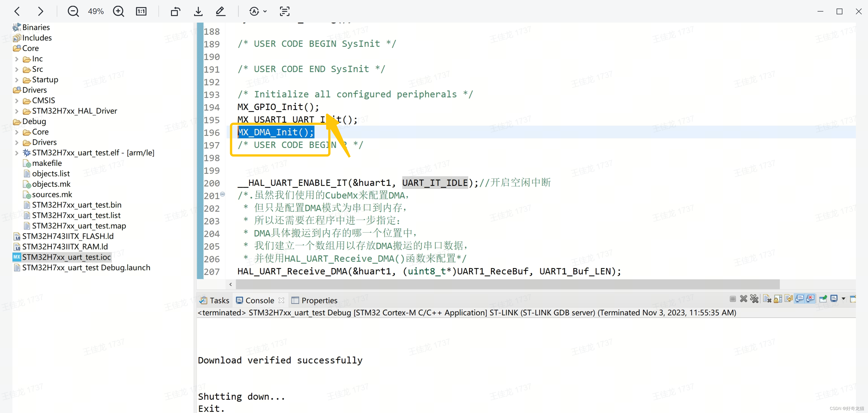This screenshot has width=868, height=413.
Task: Select STM32H7xx_uart_test.list file
Action: [x=72, y=216]
